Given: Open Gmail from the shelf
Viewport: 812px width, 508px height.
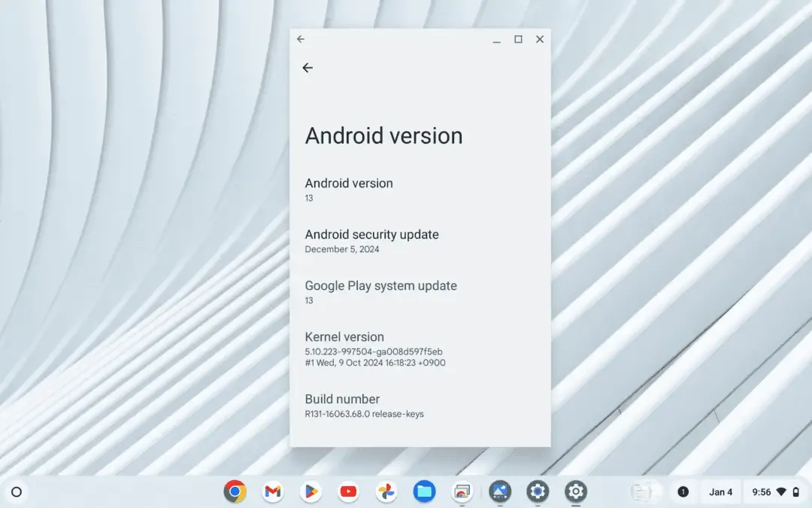Looking at the screenshot, I should click(x=273, y=491).
